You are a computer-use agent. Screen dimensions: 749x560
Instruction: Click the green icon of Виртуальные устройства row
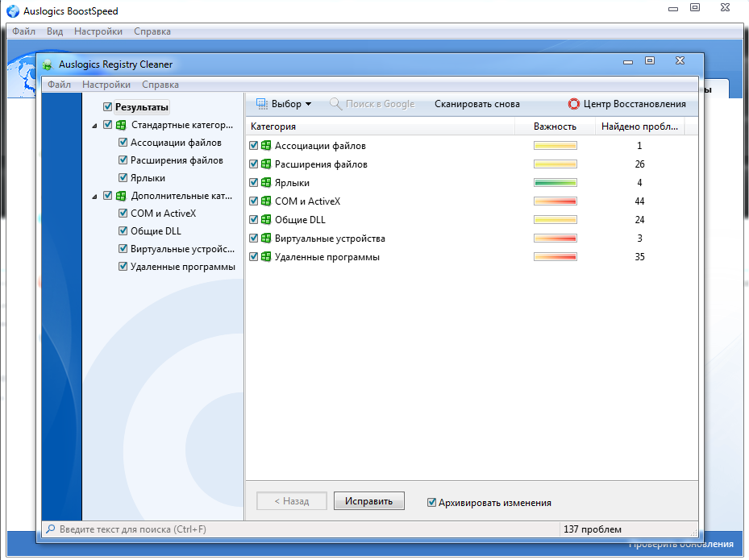pyautogui.click(x=266, y=239)
